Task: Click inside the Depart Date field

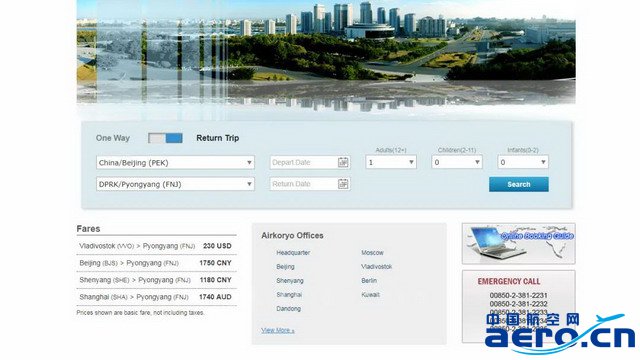Action: (x=304, y=162)
